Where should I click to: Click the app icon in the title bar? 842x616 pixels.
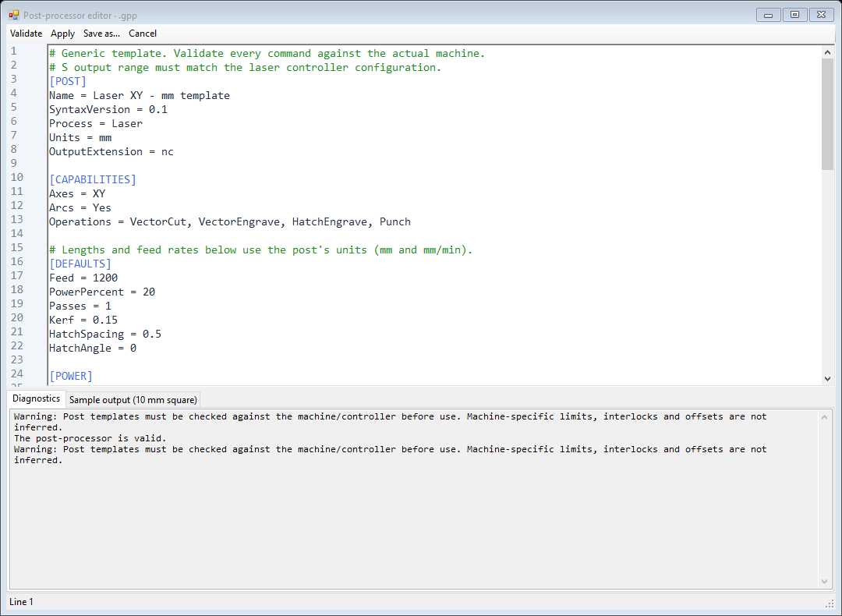[14, 15]
